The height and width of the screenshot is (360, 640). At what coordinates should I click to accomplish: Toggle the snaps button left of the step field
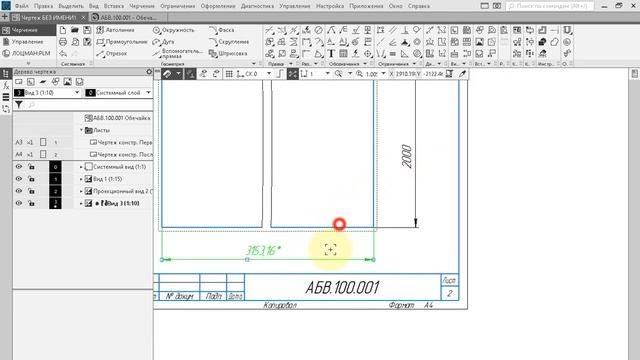[293, 74]
